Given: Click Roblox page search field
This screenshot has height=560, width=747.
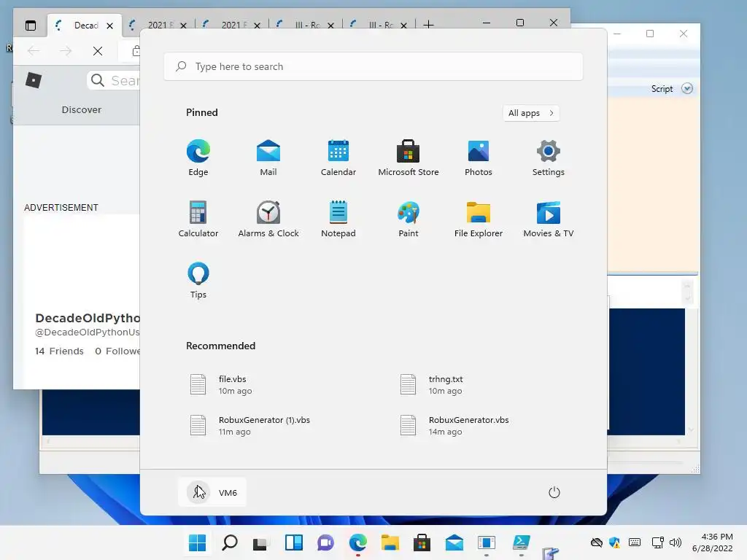Looking at the screenshot, I should tap(115, 80).
